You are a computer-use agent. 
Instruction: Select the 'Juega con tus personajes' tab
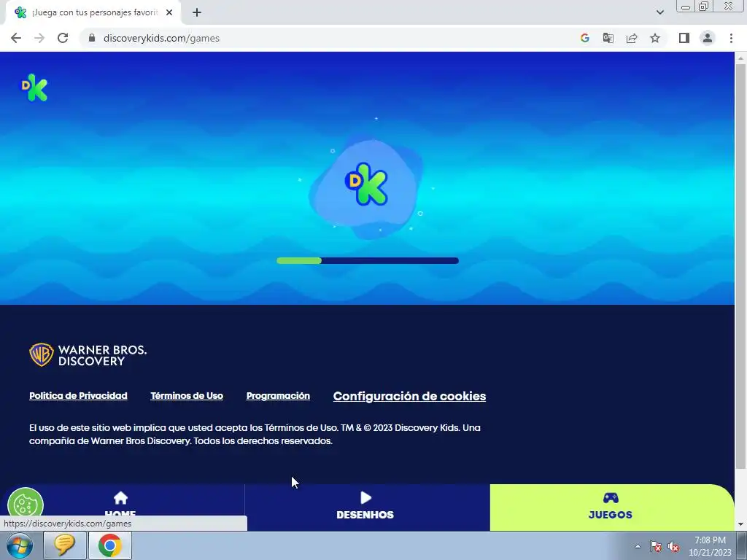[93, 13]
